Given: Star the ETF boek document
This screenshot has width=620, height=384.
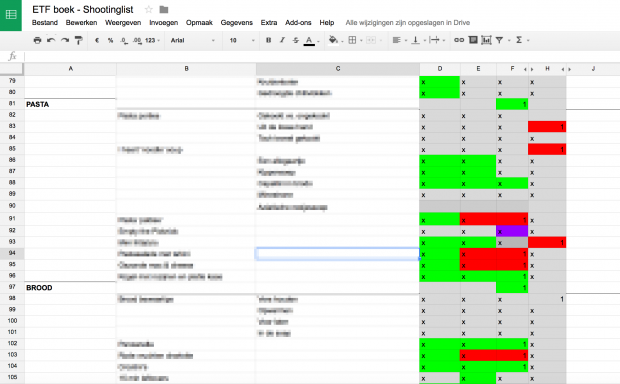Looking at the screenshot, I should click(149, 9).
